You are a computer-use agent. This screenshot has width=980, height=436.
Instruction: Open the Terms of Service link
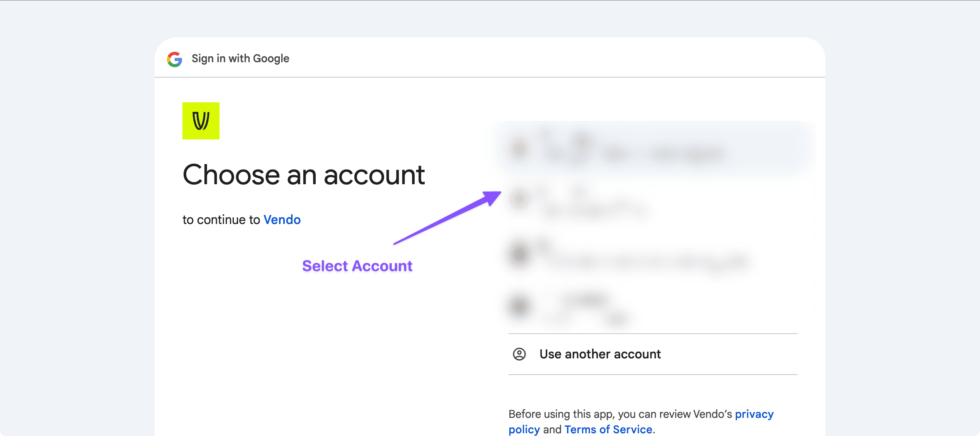pos(608,429)
